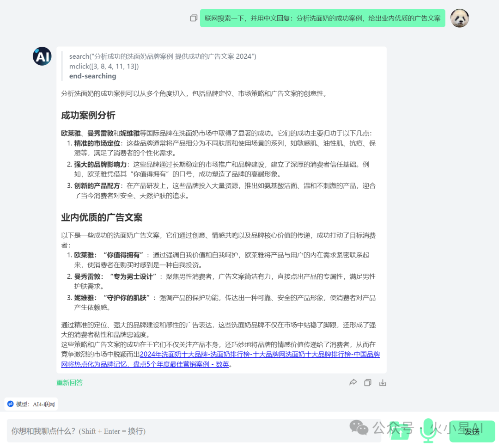The image size is (499, 448).
Task: Click the 强大的品牌影响力 list item
Action: [221, 169]
